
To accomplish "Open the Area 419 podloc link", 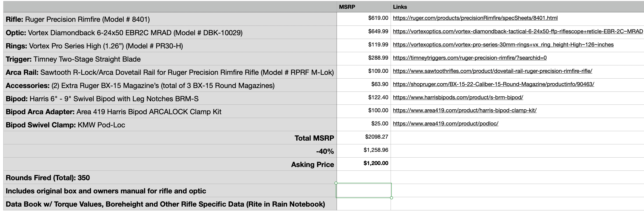I will pos(445,124).
